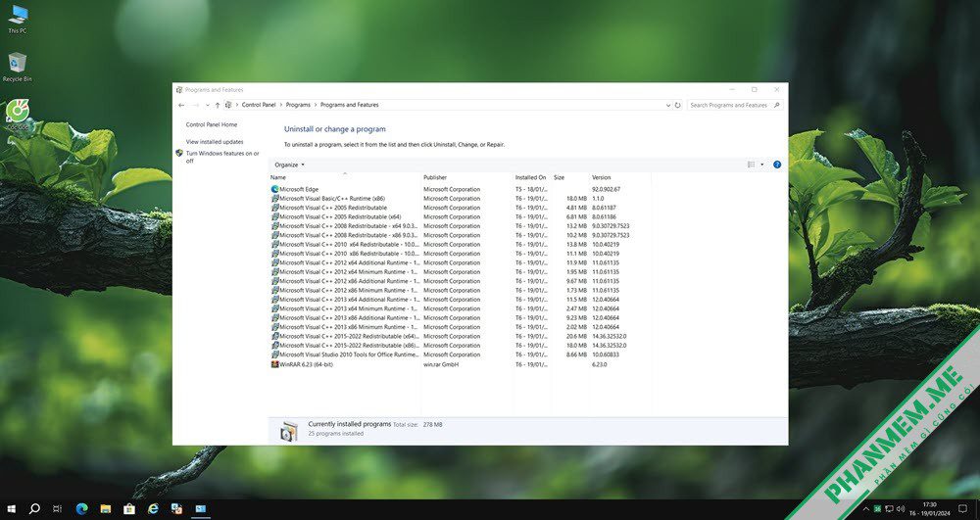Open taskbar Search
This screenshot has width=980, height=520.
tap(34, 509)
